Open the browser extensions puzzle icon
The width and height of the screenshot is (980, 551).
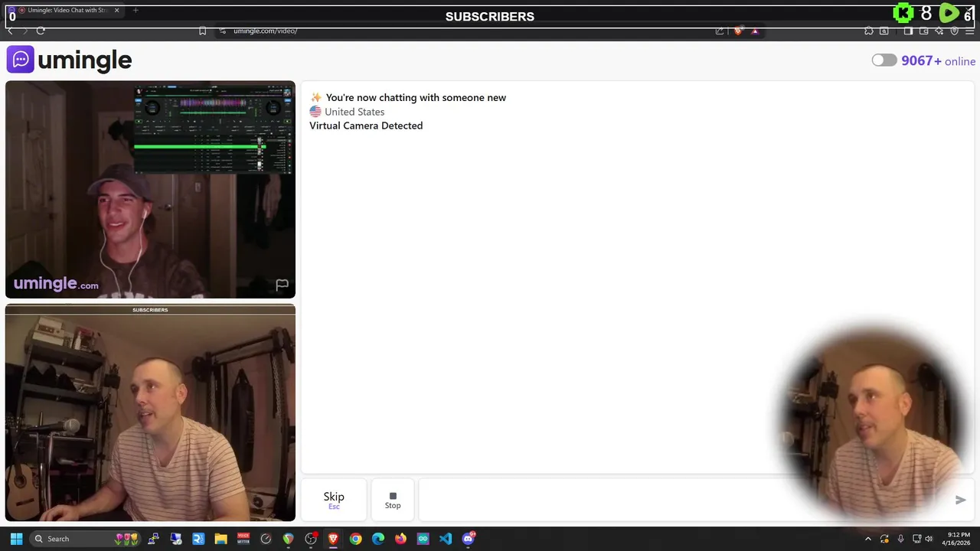(x=868, y=31)
